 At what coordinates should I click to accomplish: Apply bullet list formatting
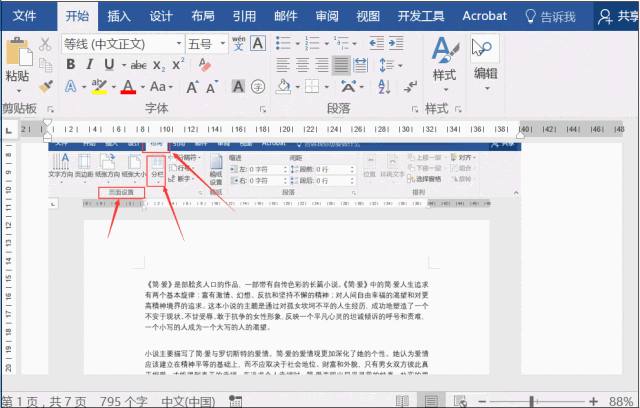click(283, 43)
